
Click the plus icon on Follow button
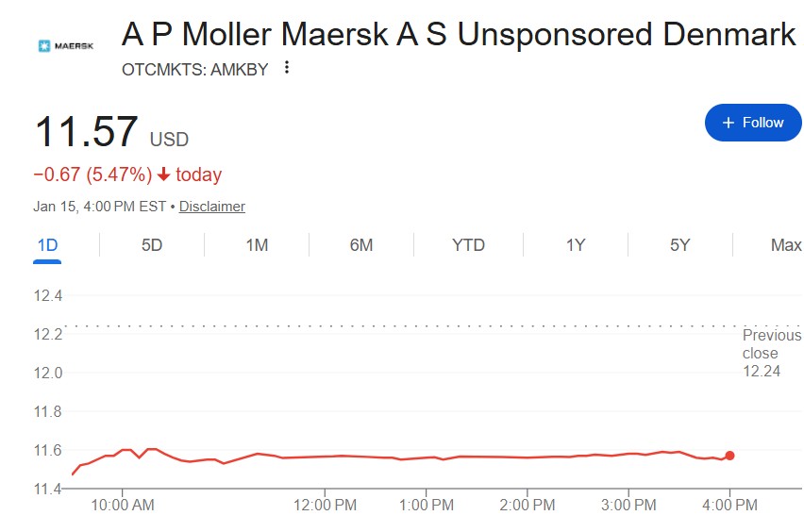click(x=728, y=123)
